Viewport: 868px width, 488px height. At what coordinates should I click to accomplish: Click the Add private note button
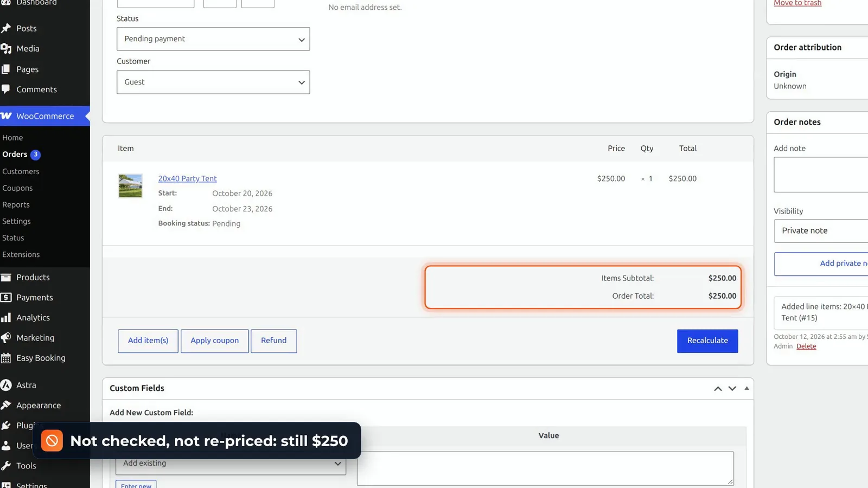(821, 264)
